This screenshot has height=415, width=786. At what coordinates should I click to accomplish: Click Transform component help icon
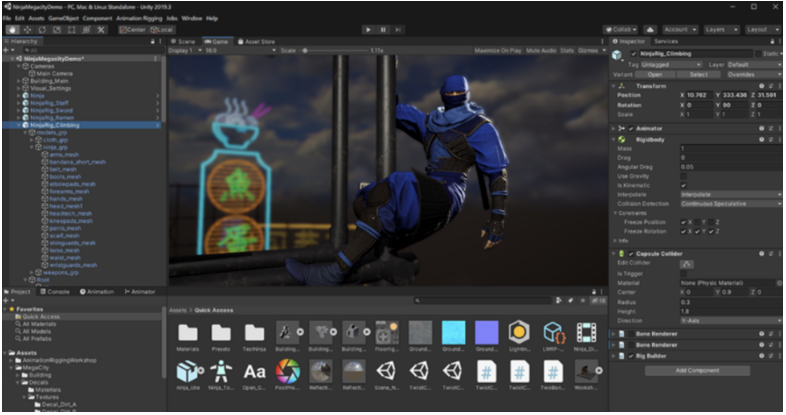(761, 86)
